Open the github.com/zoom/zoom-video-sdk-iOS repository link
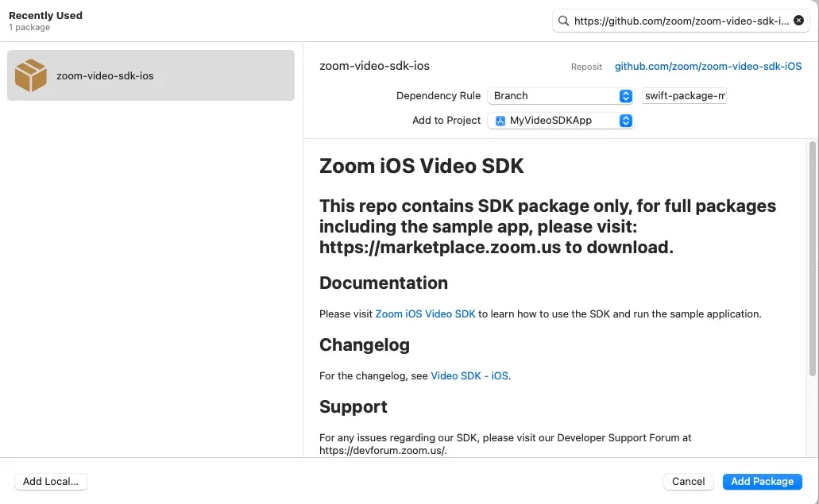 coord(708,66)
